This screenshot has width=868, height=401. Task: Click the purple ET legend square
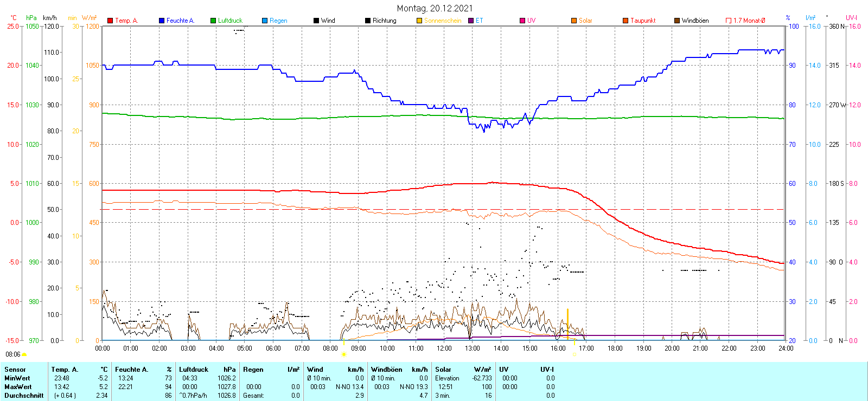tap(471, 21)
